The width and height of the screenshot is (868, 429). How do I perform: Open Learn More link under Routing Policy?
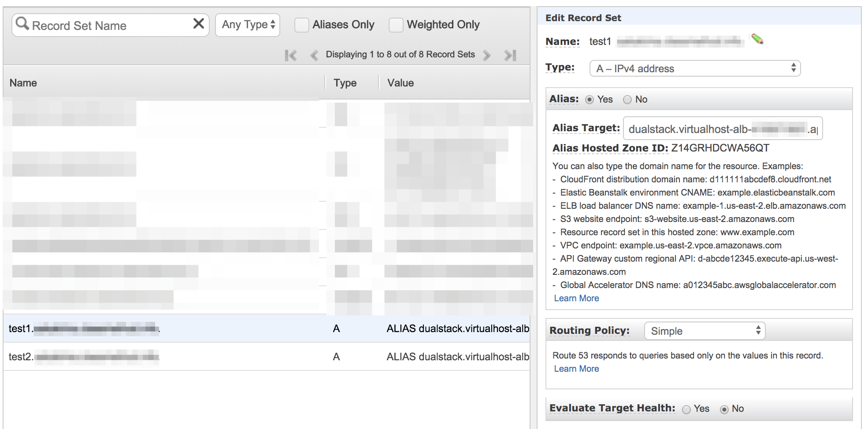tap(576, 369)
